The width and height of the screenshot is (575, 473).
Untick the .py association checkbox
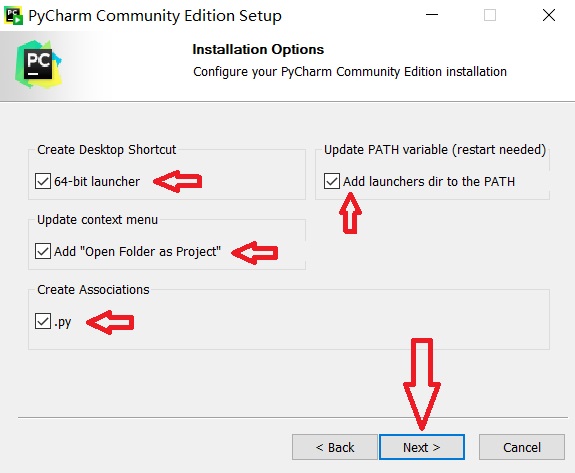point(43,321)
